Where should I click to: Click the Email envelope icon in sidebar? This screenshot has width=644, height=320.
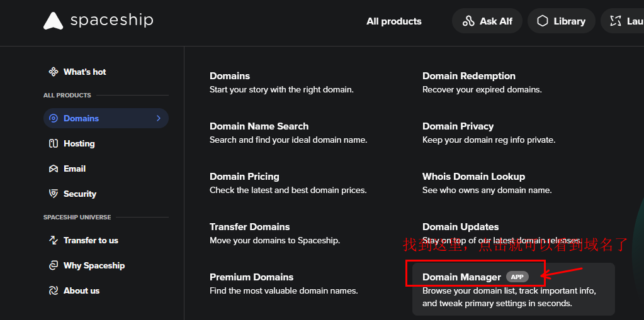point(54,168)
